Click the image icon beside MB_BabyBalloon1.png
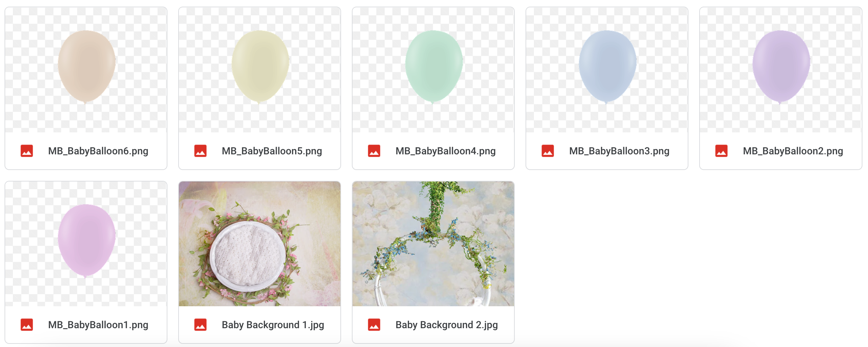Image resolution: width=868 pixels, height=347 pixels. coord(27,325)
